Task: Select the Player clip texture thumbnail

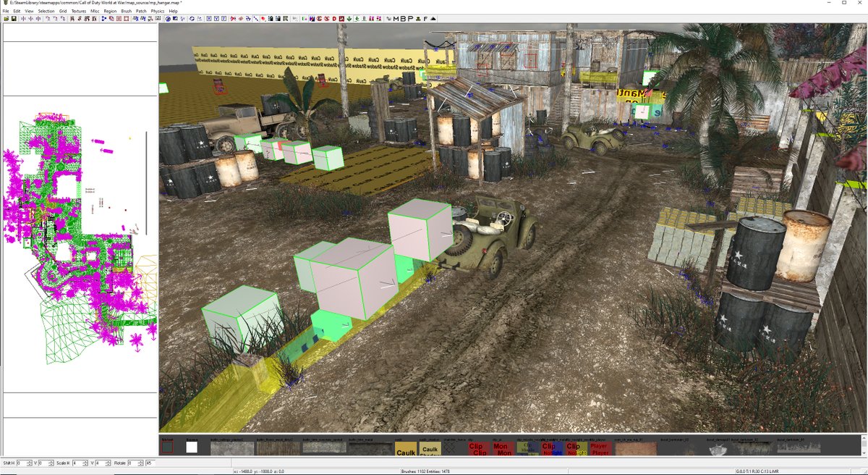Action: coord(600,449)
